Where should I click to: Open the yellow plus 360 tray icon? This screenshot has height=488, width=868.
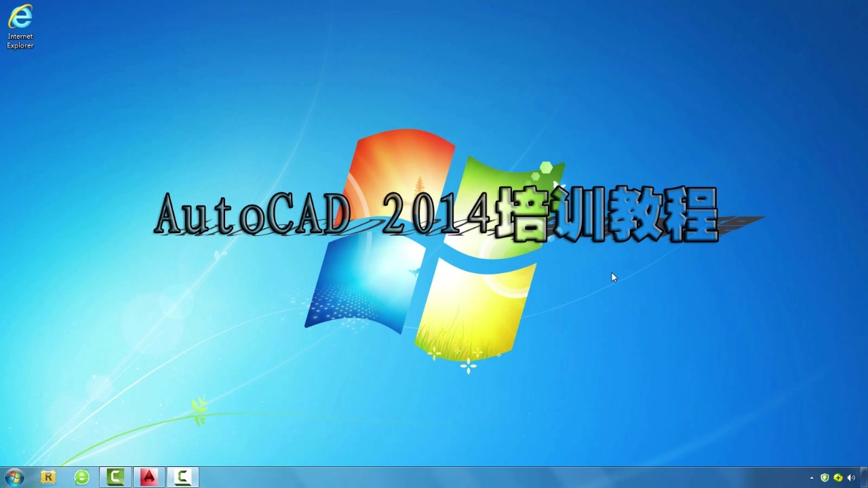click(838, 478)
